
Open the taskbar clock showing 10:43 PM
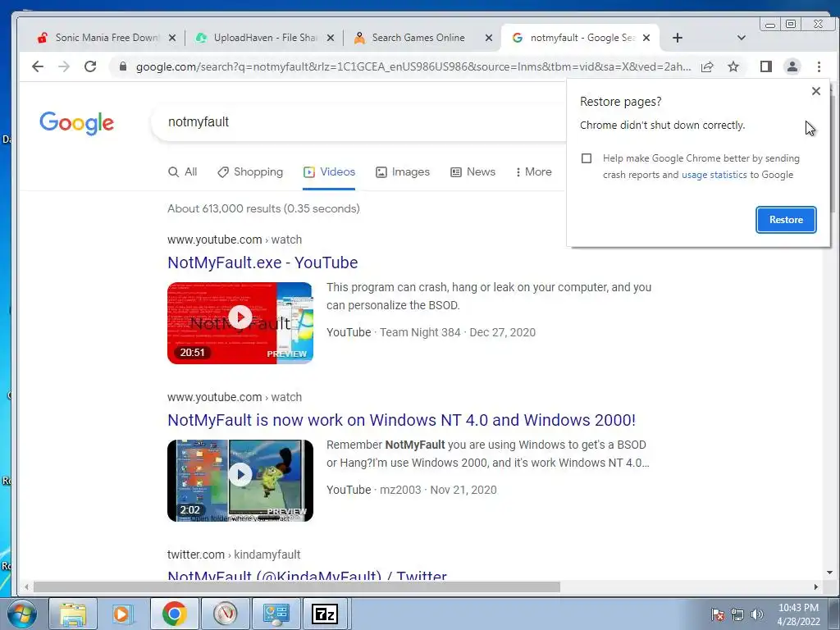[x=798, y=614]
